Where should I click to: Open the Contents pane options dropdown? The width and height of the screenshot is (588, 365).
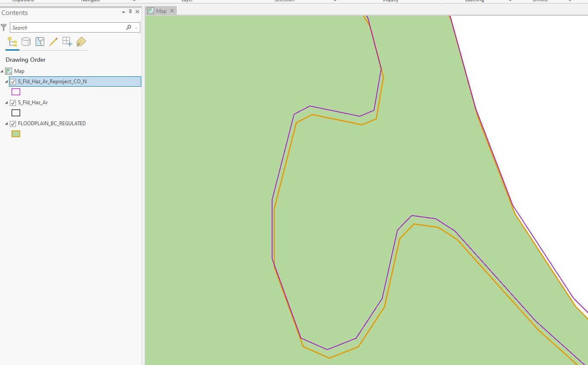pos(124,12)
